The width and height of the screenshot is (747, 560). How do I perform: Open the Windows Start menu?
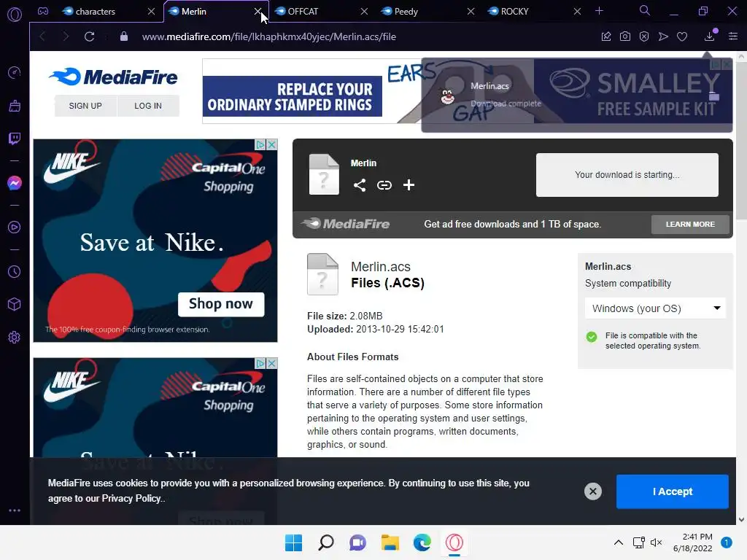coord(293,542)
